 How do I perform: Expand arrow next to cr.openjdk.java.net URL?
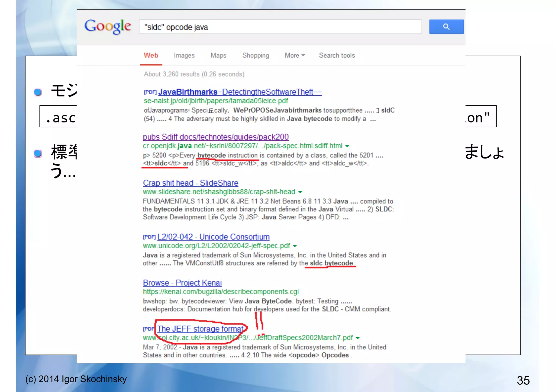tap(347, 146)
